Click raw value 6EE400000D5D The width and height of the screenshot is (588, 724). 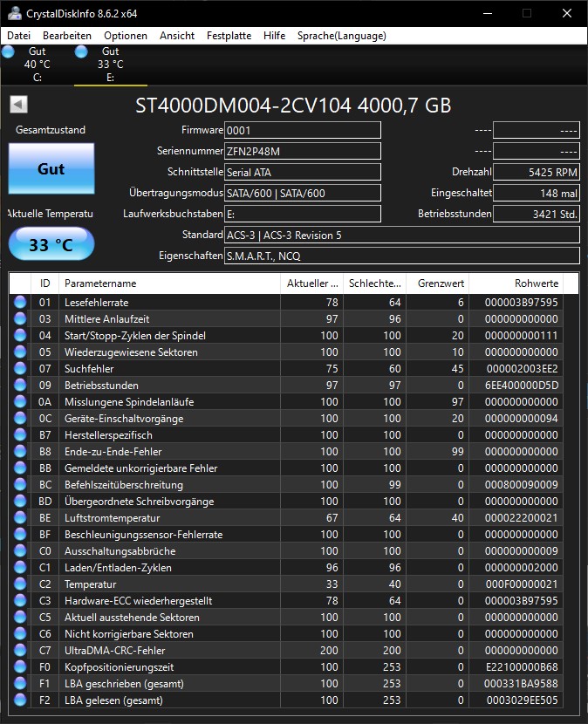click(521, 385)
